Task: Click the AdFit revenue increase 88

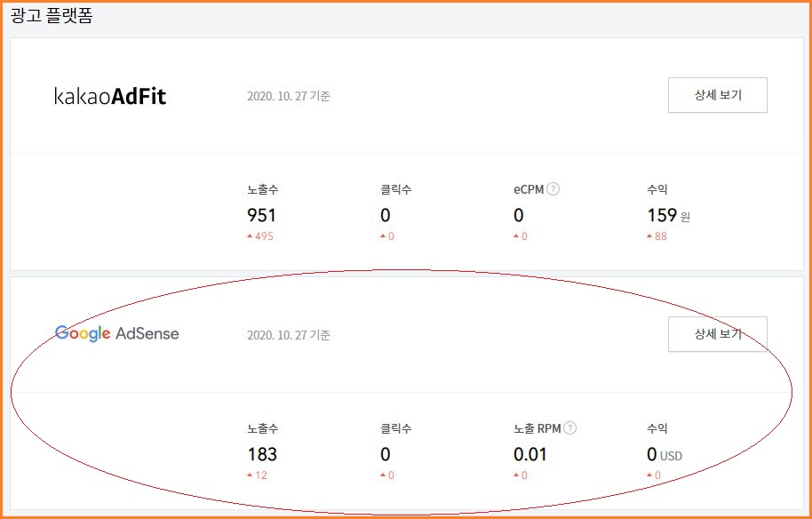Action: 657,236
